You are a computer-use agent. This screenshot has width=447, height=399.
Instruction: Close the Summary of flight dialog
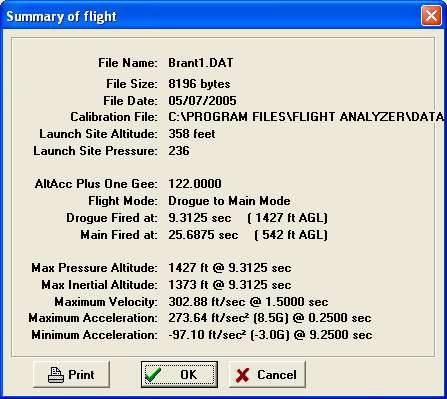tap(431, 15)
